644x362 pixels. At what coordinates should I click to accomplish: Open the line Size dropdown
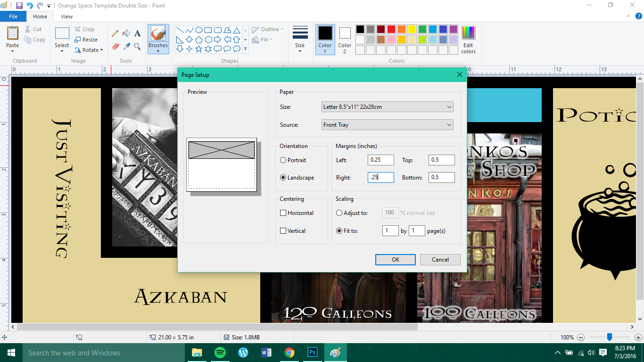[x=300, y=40]
